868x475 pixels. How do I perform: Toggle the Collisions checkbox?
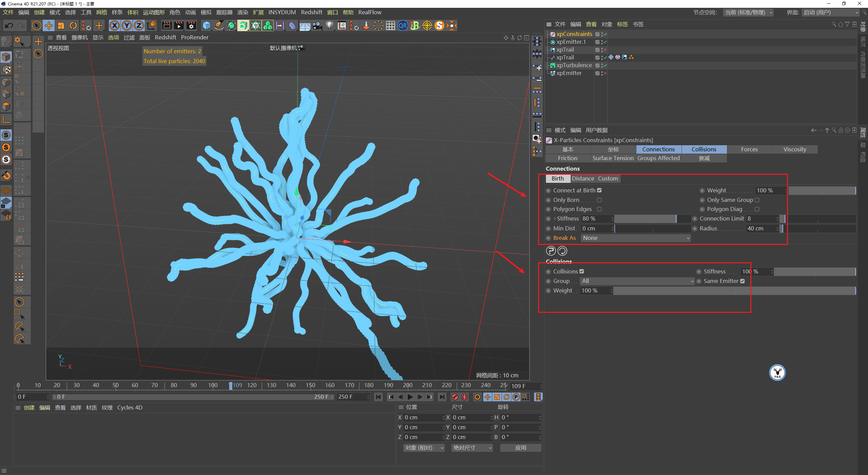581,271
